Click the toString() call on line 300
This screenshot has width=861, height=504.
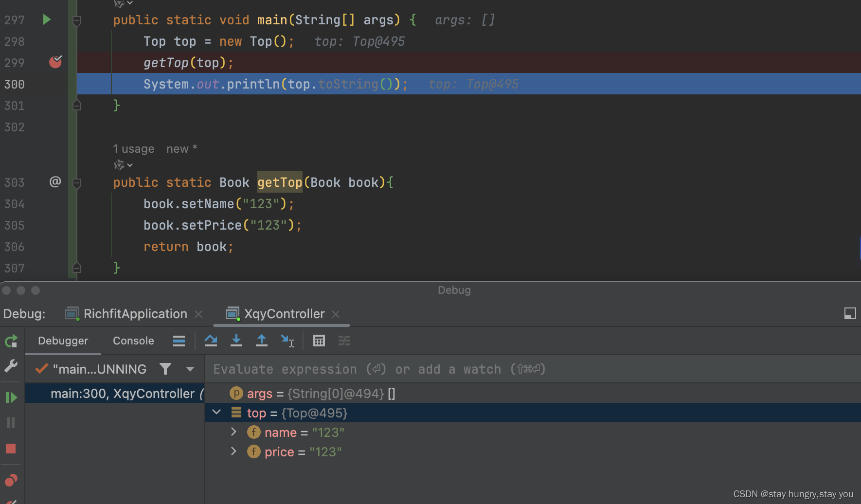click(x=356, y=84)
